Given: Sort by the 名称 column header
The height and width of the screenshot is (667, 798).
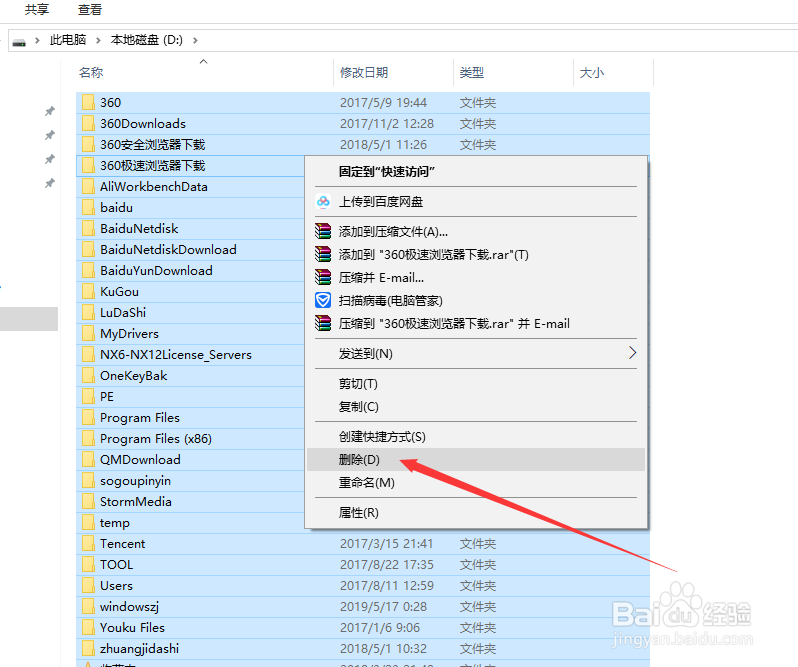Looking at the screenshot, I should (x=204, y=72).
